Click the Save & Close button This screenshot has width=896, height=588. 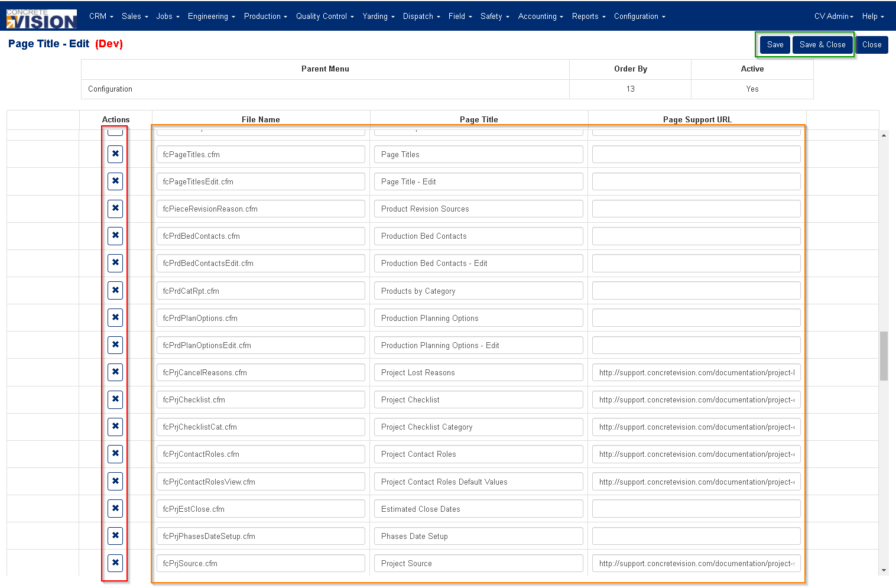(x=822, y=44)
